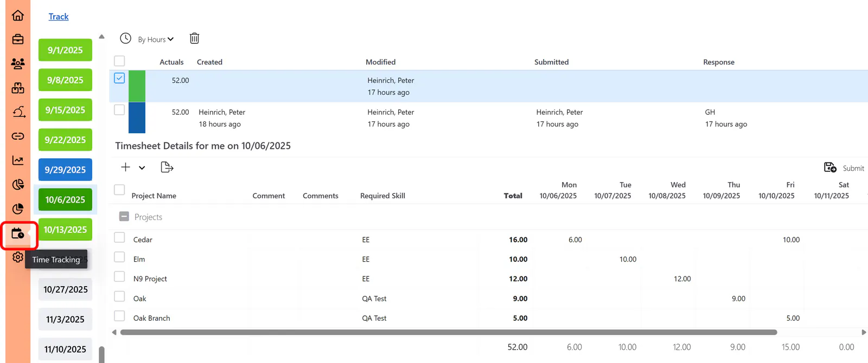Open the settings gear icon

(x=18, y=257)
